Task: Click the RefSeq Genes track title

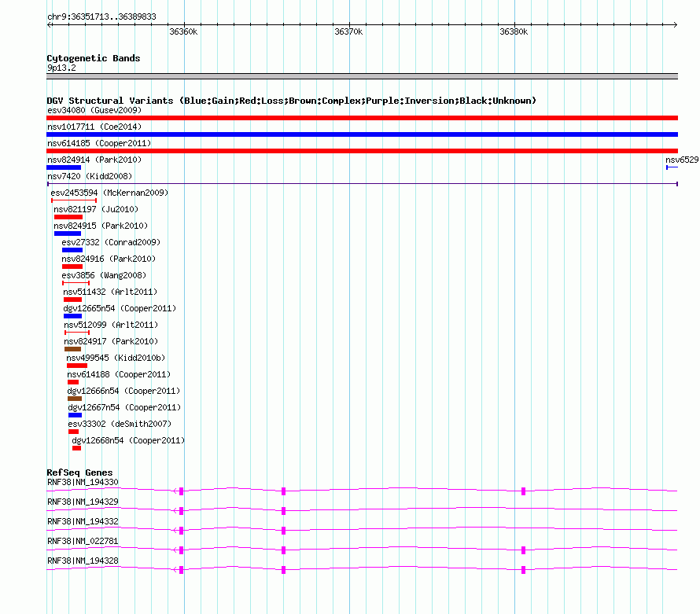Action: [x=79, y=472]
